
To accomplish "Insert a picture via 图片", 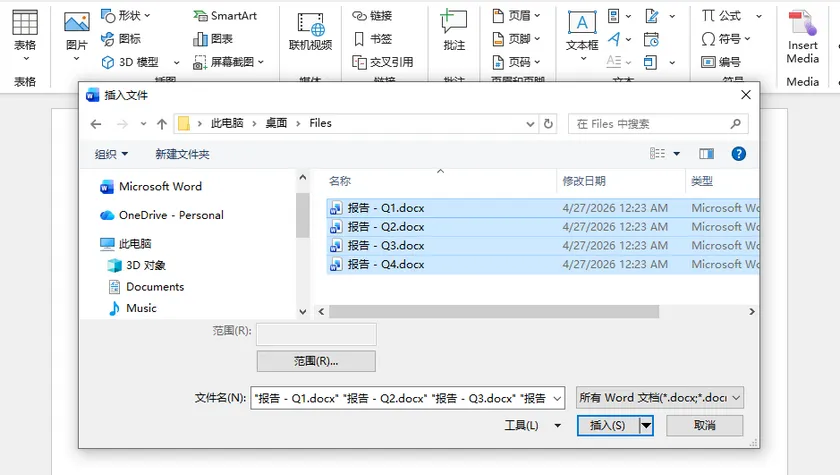I will pyautogui.click(x=76, y=36).
